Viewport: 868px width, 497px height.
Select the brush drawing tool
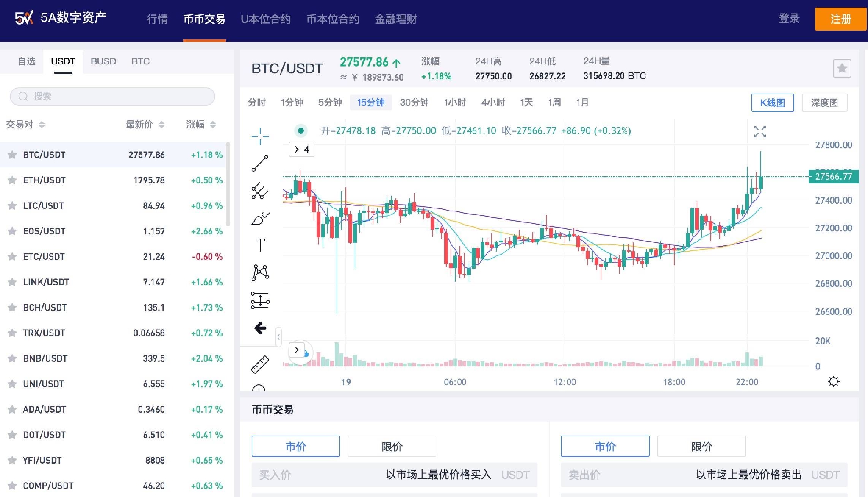pyautogui.click(x=260, y=217)
